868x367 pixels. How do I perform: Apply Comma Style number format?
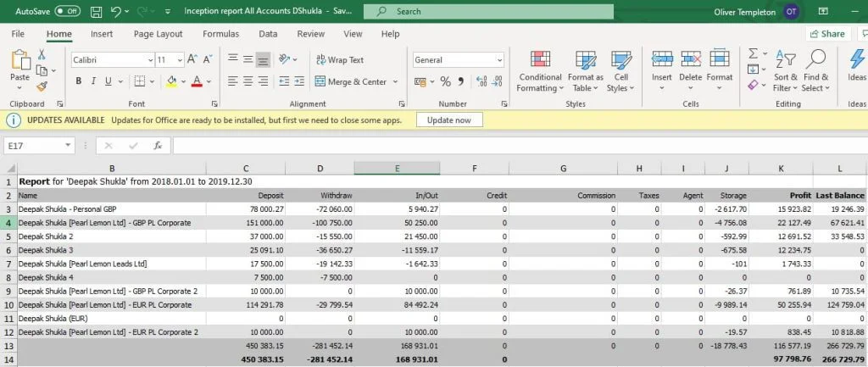pos(461,82)
